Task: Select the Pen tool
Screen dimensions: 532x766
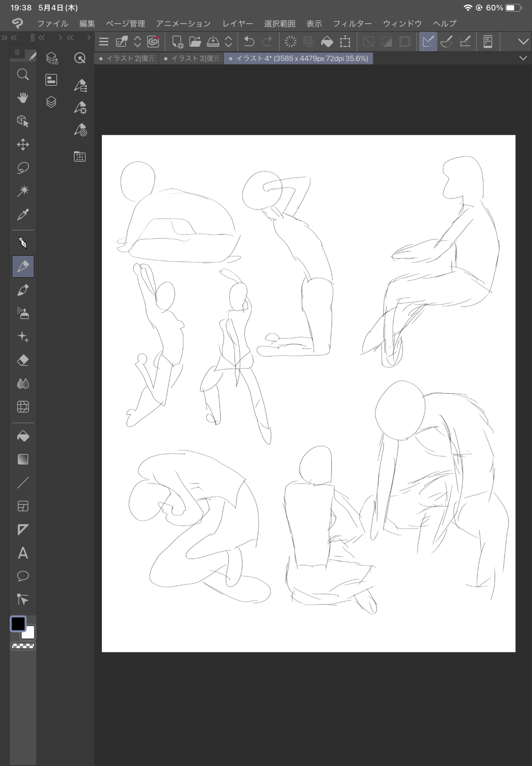Action: point(23,243)
